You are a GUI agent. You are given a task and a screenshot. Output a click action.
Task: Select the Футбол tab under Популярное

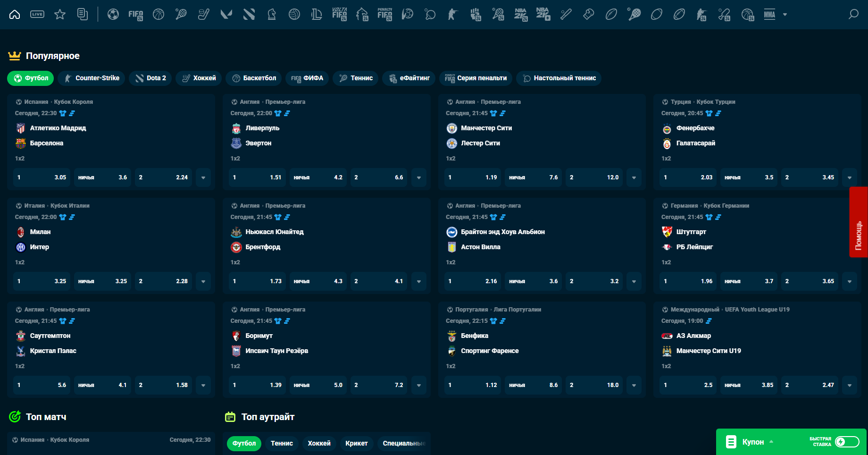[x=31, y=78]
